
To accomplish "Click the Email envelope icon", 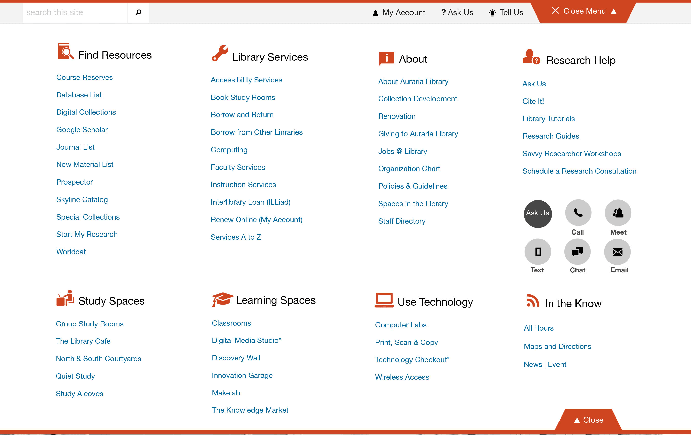I will coord(619,251).
